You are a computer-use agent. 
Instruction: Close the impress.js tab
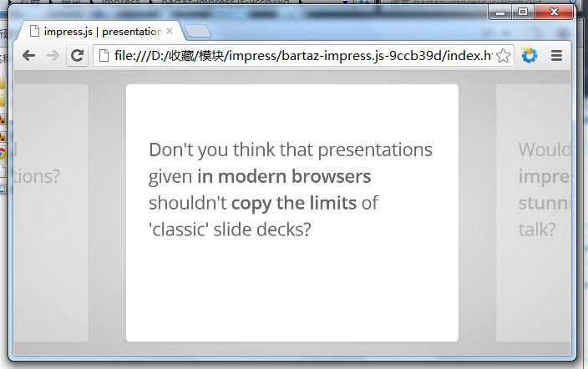click(170, 31)
